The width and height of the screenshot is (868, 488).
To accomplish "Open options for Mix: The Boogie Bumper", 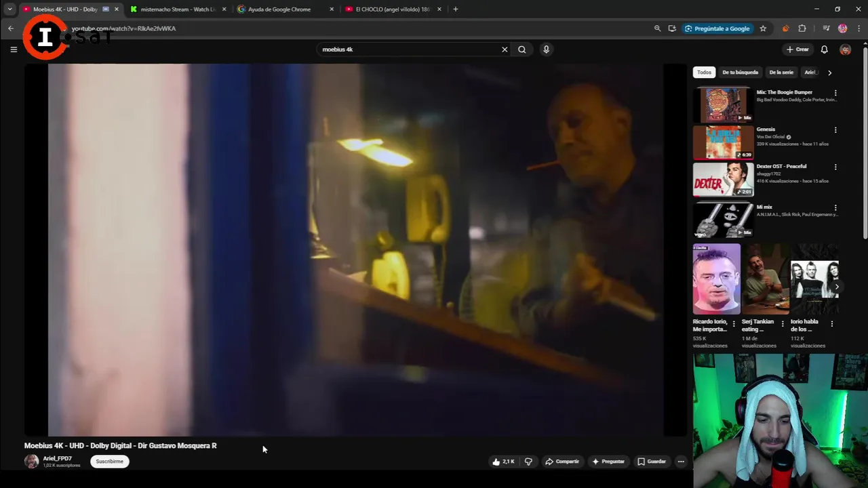I will (835, 93).
